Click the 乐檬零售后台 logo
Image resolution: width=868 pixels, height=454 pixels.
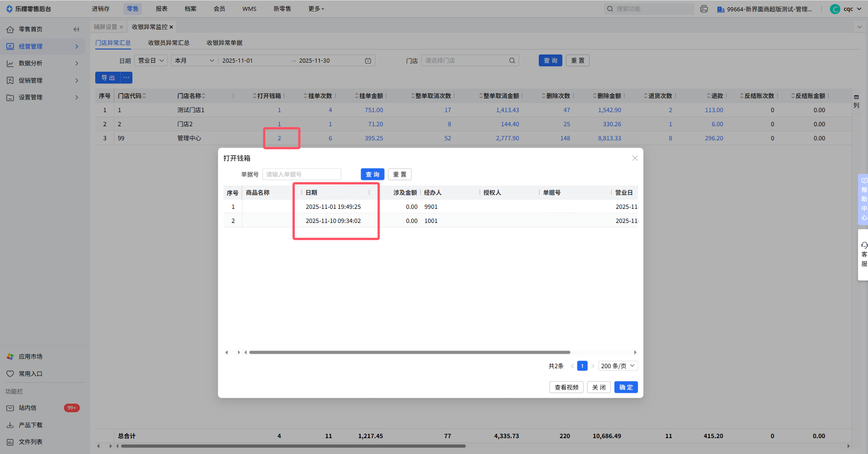click(29, 9)
